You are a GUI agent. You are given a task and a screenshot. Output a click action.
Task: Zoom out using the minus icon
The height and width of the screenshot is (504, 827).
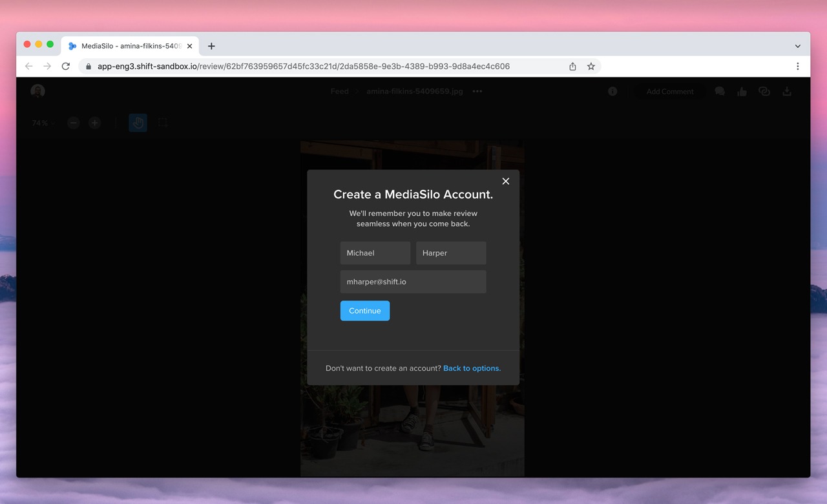(73, 123)
